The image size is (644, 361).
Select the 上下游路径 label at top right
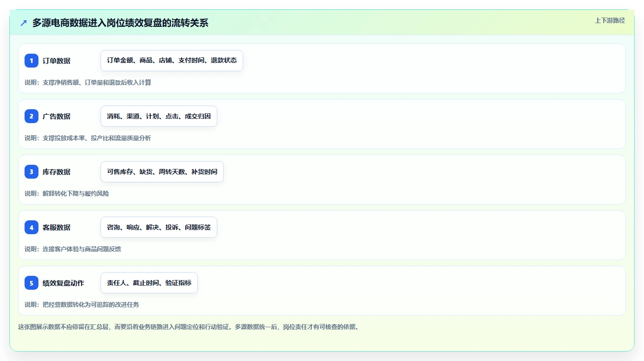click(x=610, y=20)
